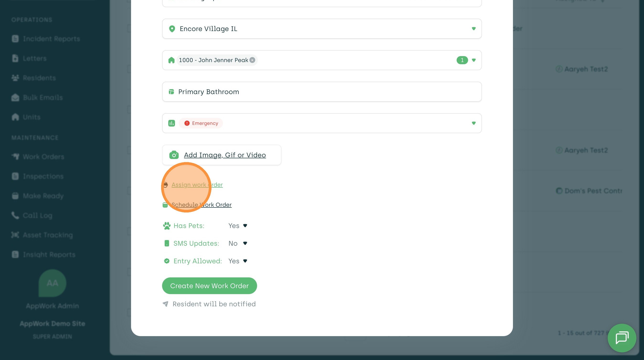Click the priority chart icon beside Emergency
Viewport: 644px width, 360px height.
[x=171, y=123]
